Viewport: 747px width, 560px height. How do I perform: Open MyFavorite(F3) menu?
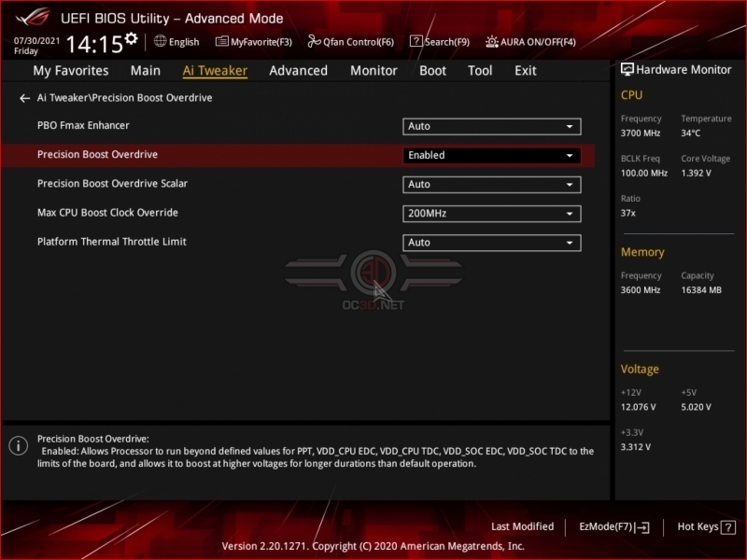coord(253,42)
